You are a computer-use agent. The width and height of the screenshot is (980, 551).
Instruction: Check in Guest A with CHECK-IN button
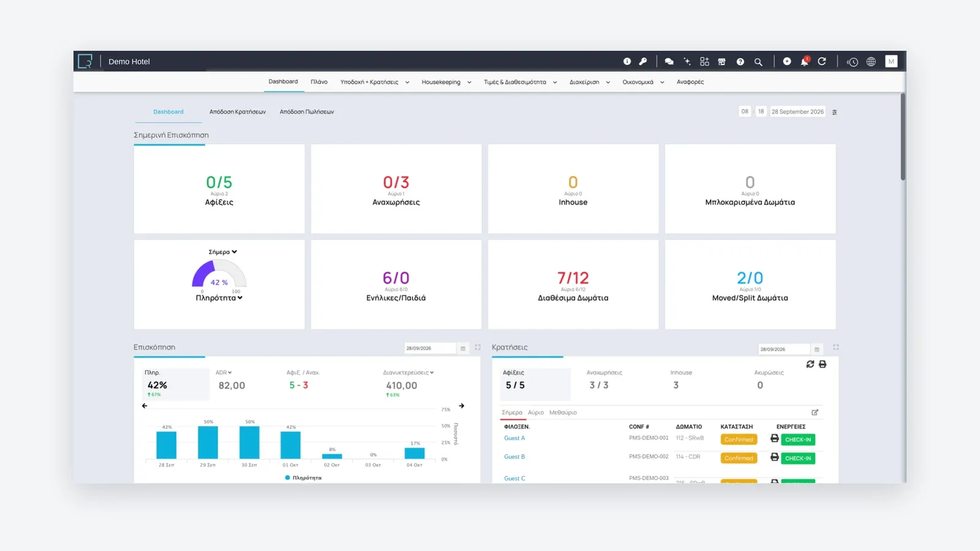point(798,440)
